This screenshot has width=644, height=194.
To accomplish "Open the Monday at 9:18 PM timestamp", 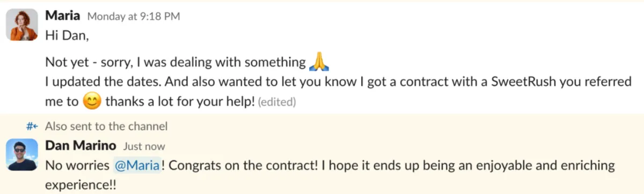I will 133,17.
